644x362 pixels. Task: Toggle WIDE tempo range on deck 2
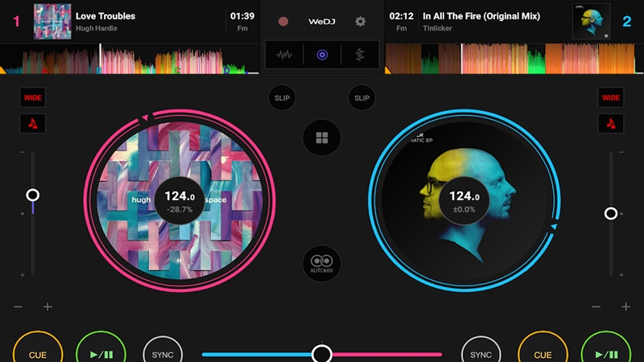(611, 97)
